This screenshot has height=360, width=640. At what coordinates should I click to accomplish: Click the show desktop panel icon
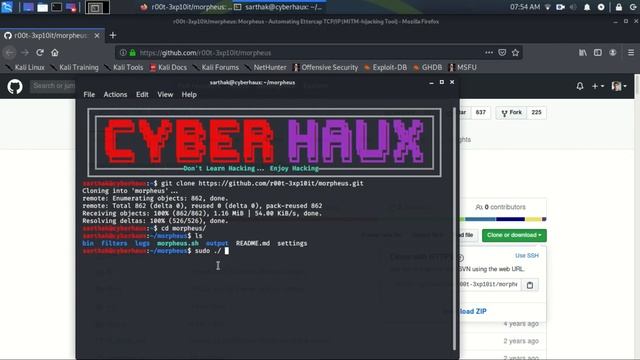[28, 7]
